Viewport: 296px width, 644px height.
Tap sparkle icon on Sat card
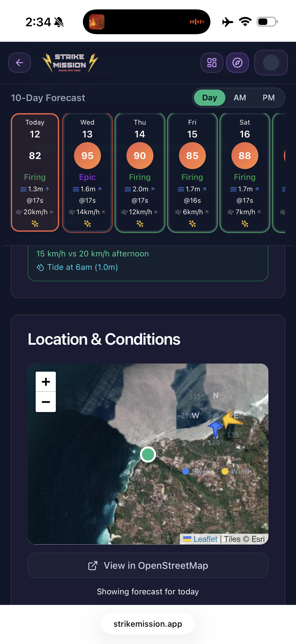(245, 223)
